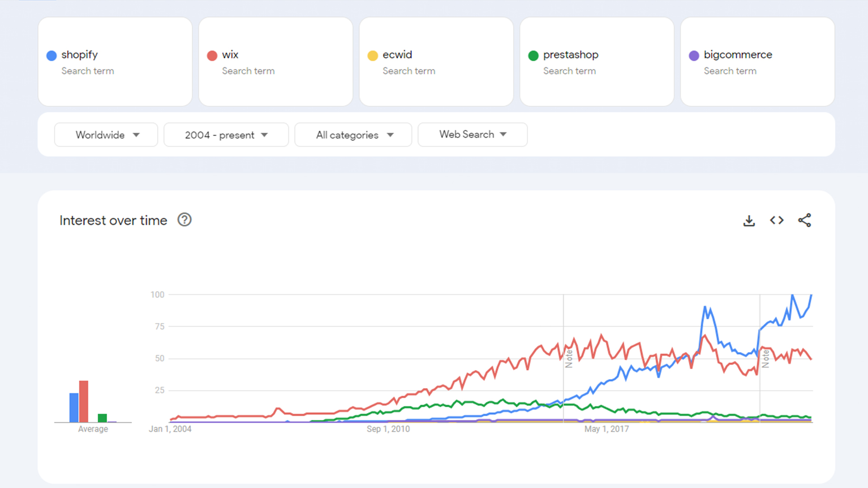The width and height of the screenshot is (868, 488).
Task: Expand the All categories dropdown
Action: point(353,135)
